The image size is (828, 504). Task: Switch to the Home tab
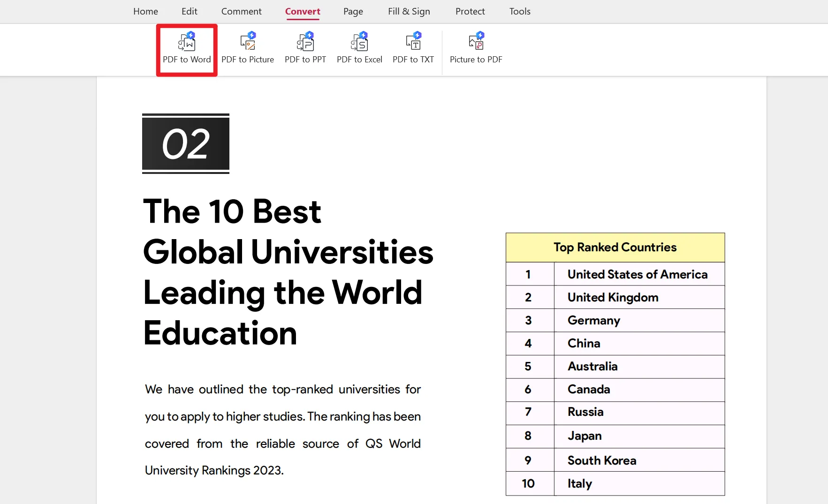tap(145, 11)
